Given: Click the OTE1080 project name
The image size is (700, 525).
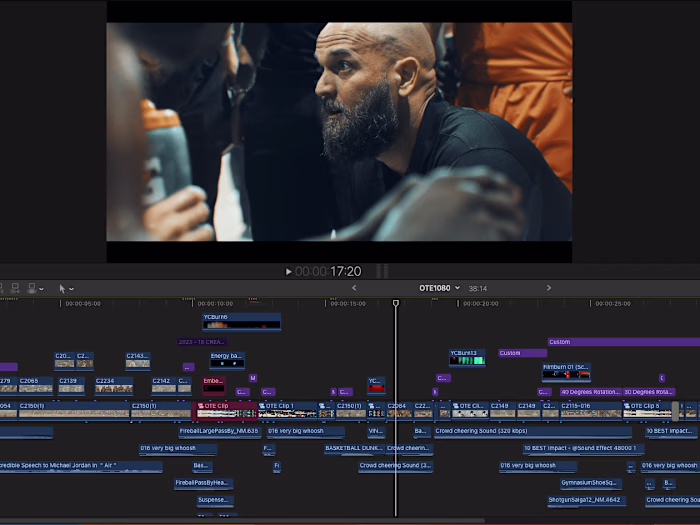Looking at the screenshot, I should click(x=434, y=288).
